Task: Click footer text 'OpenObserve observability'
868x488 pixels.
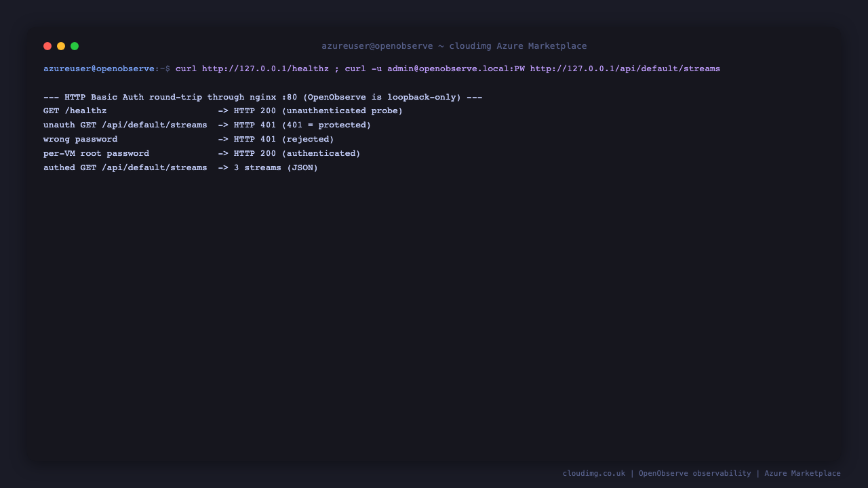Action: click(695, 473)
